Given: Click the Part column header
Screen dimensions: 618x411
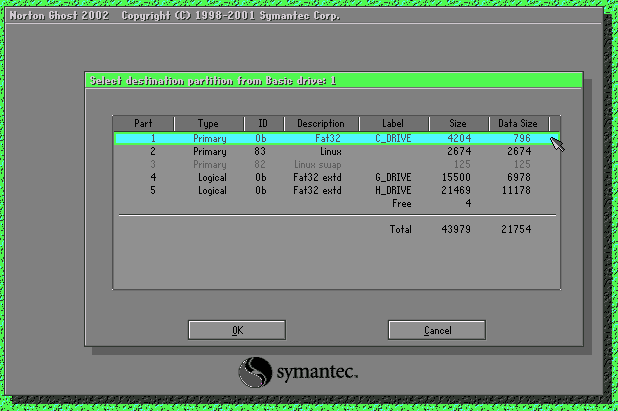Looking at the screenshot, I should point(143,123).
